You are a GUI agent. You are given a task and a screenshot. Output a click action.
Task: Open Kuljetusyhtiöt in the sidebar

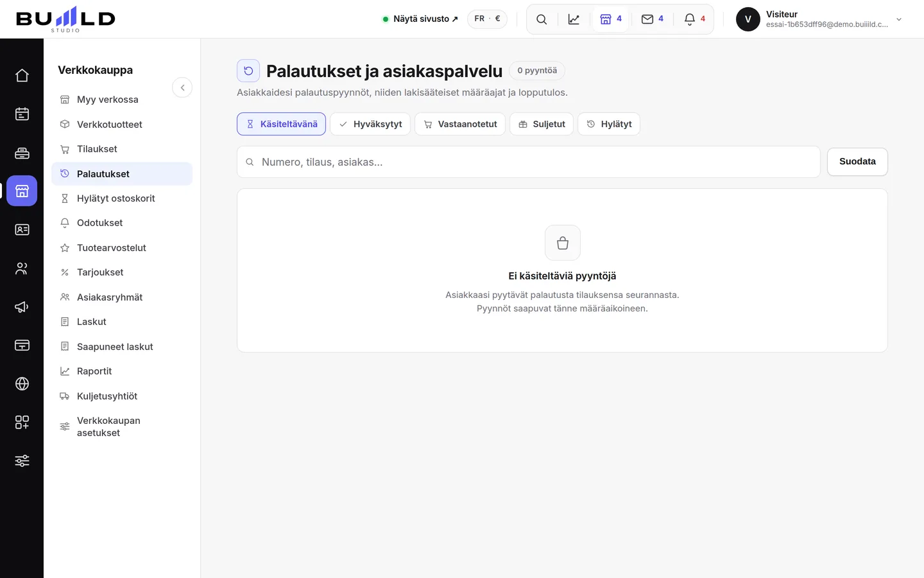122,396
